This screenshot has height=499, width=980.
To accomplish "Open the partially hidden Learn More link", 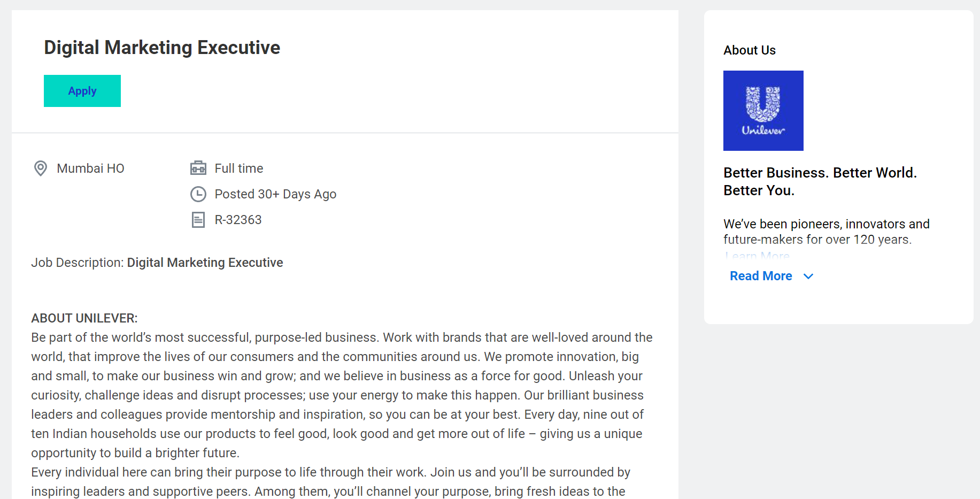I will pyautogui.click(x=757, y=256).
